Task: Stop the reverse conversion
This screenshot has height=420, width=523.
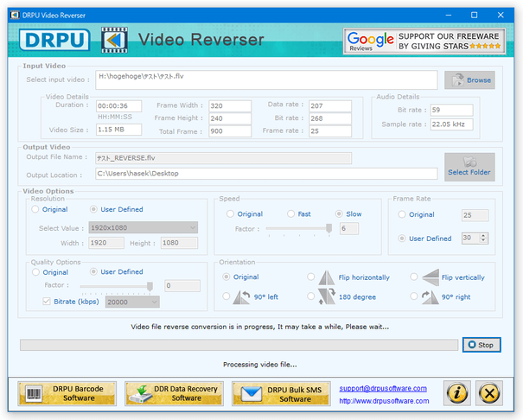Action: click(482, 345)
